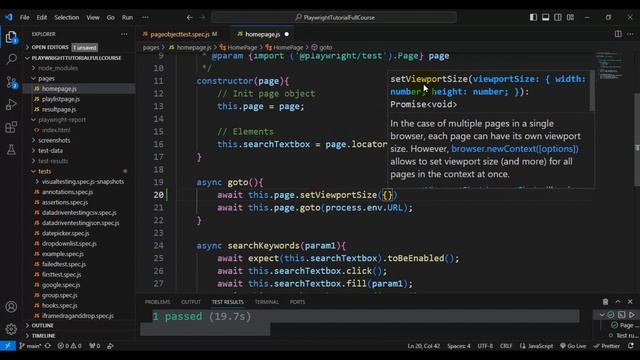The width and height of the screenshot is (640, 360).
Task: Collapse the PLAYWRIGHTTUTORIALFULLCOURSE folder section
Action: 78,58
